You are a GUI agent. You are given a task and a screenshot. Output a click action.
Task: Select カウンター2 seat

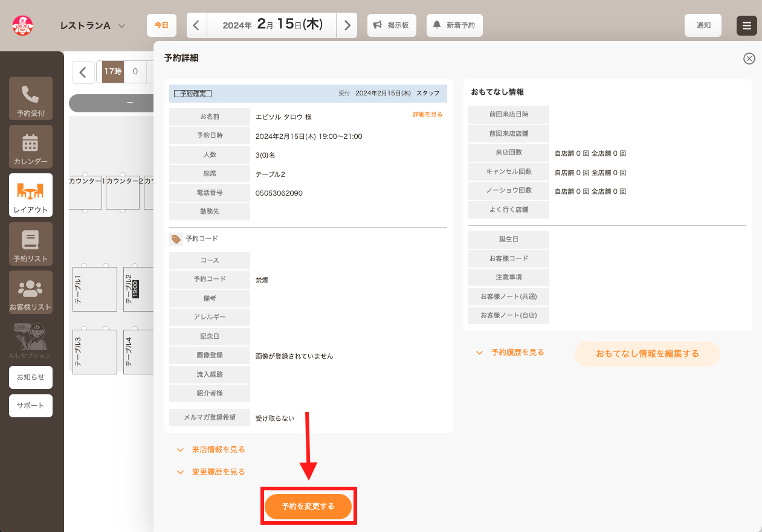(x=123, y=193)
